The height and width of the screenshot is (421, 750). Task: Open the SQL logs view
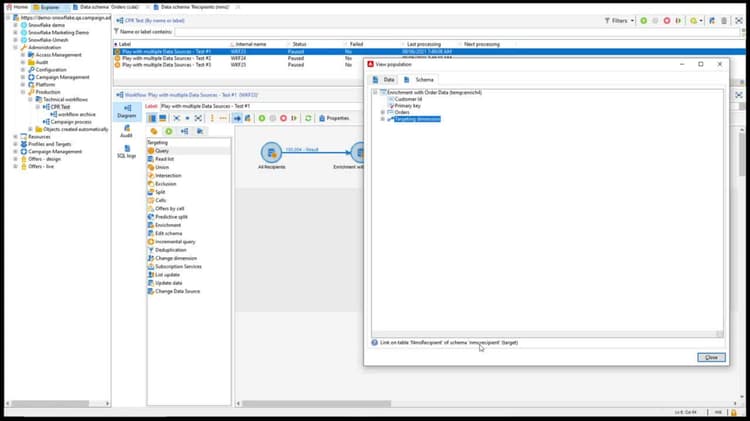[x=126, y=152]
